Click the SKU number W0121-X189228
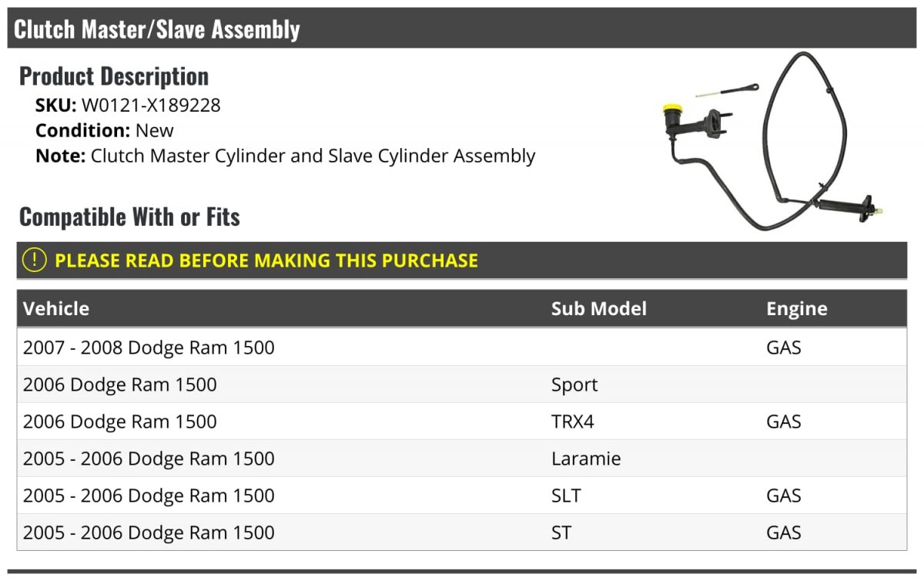This screenshot has width=924, height=581. point(151,105)
